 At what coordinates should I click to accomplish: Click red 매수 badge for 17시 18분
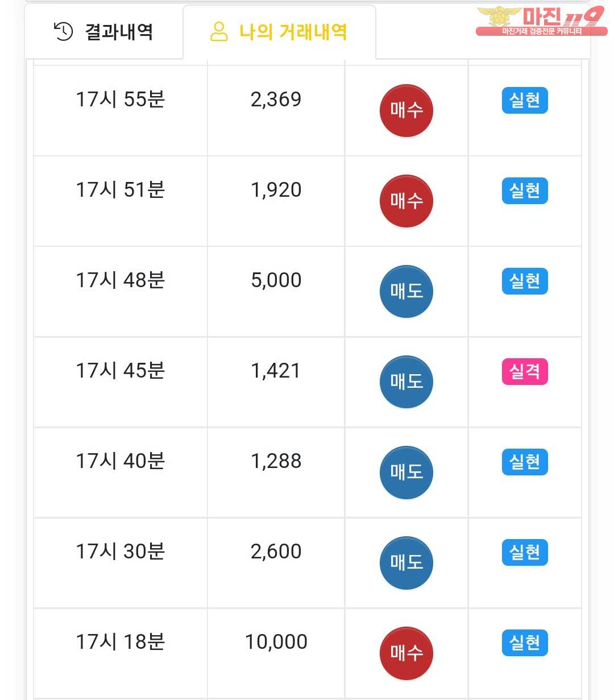tap(406, 653)
